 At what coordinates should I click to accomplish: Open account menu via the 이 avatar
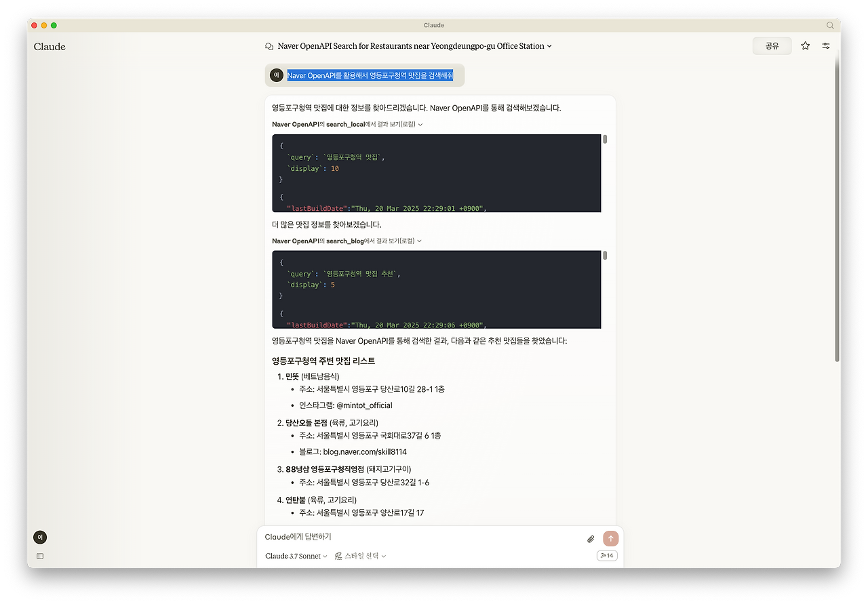(39, 537)
